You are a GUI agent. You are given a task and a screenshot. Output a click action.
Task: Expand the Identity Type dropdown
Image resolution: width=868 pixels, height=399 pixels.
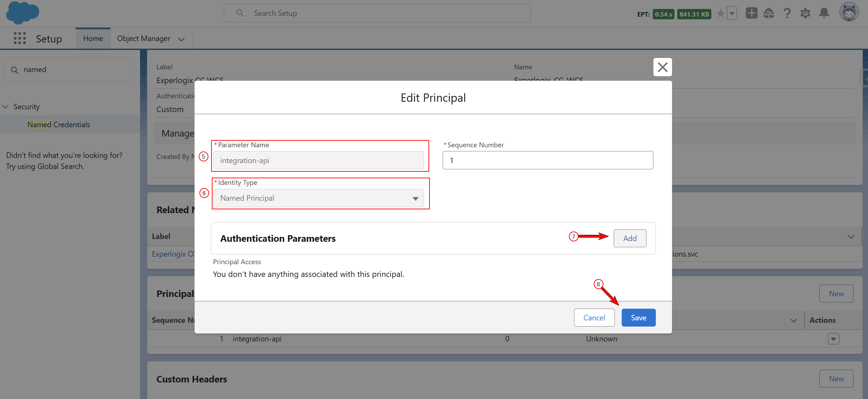coord(318,198)
